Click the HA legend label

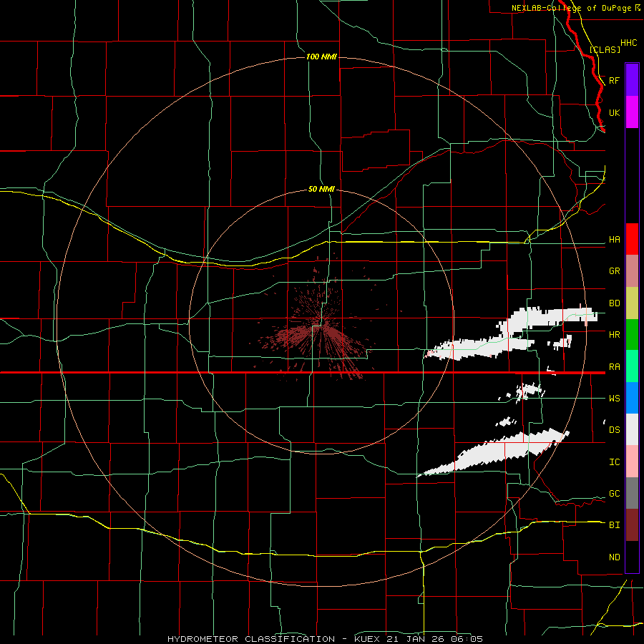pyautogui.click(x=615, y=240)
